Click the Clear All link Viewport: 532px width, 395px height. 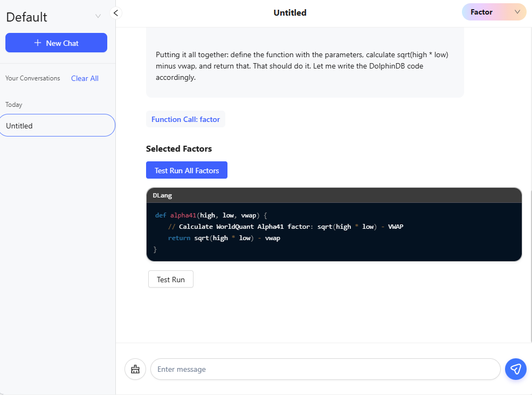tap(85, 78)
